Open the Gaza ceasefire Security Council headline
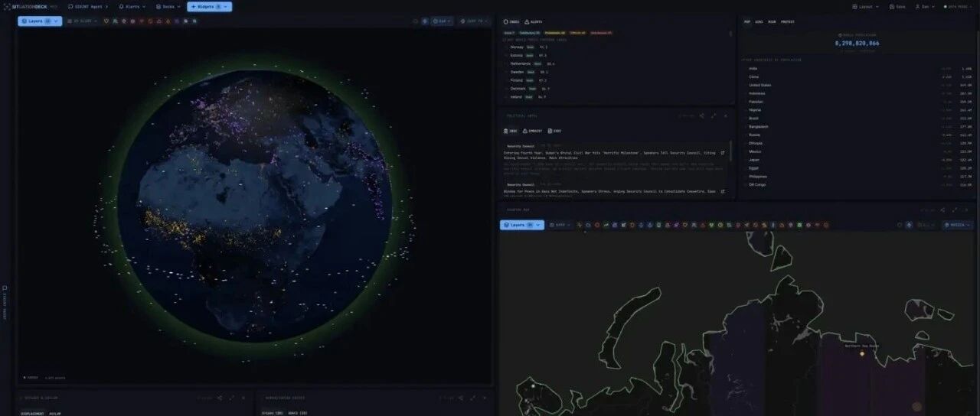The width and height of the screenshot is (980, 416). [610, 193]
